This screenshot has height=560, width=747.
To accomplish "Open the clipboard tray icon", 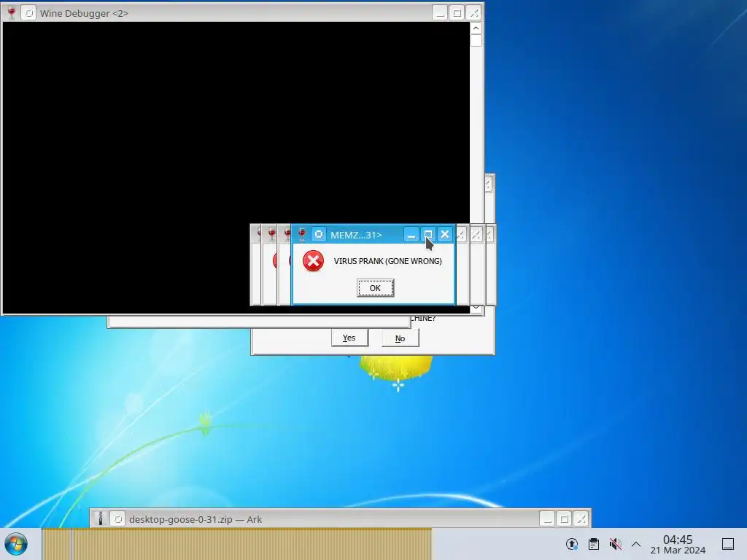I will [x=594, y=544].
